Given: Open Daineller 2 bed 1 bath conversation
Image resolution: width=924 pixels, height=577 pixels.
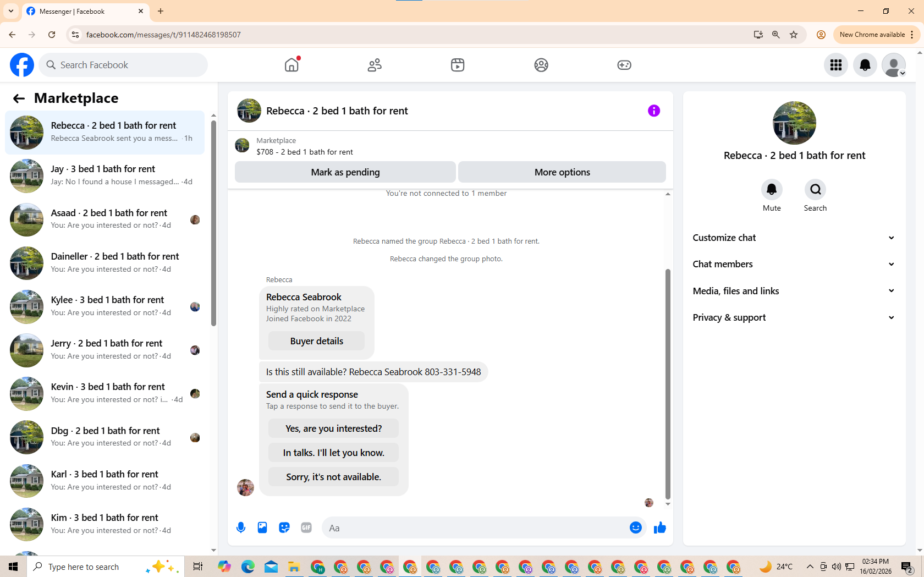Looking at the screenshot, I should pyautogui.click(x=105, y=263).
